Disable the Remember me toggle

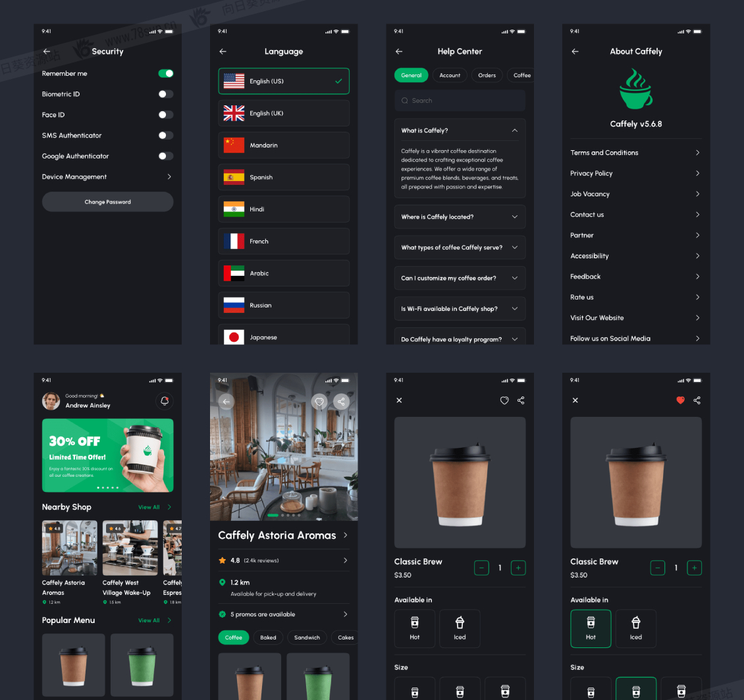[166, 74]
